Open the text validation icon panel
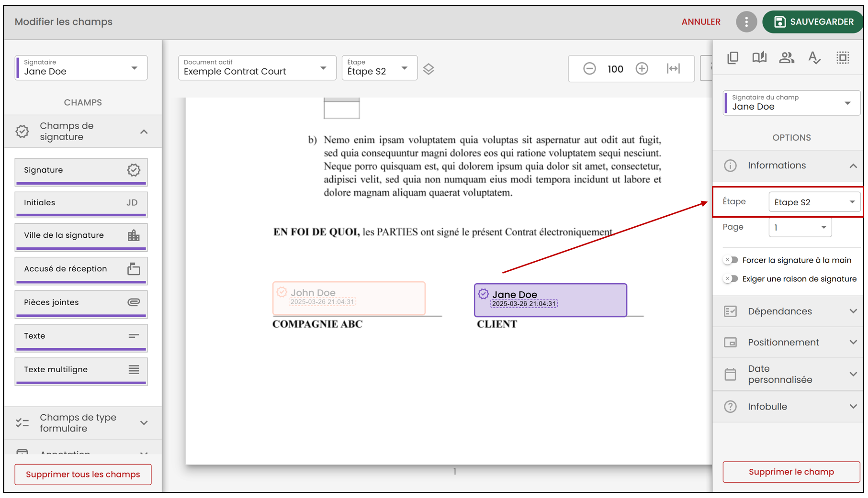Image resolution: width=868 pixels, height=498 pixels. coord(814,58)
